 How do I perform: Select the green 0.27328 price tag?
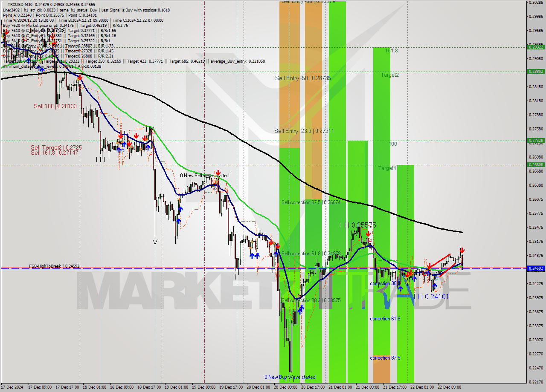(536, 141)
